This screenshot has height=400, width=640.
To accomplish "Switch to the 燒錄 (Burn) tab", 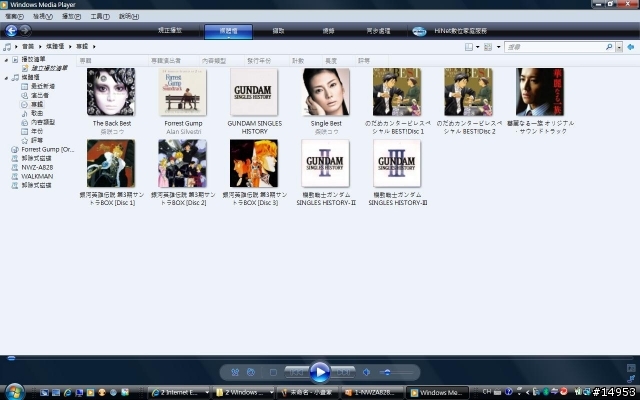I will 328,31.
